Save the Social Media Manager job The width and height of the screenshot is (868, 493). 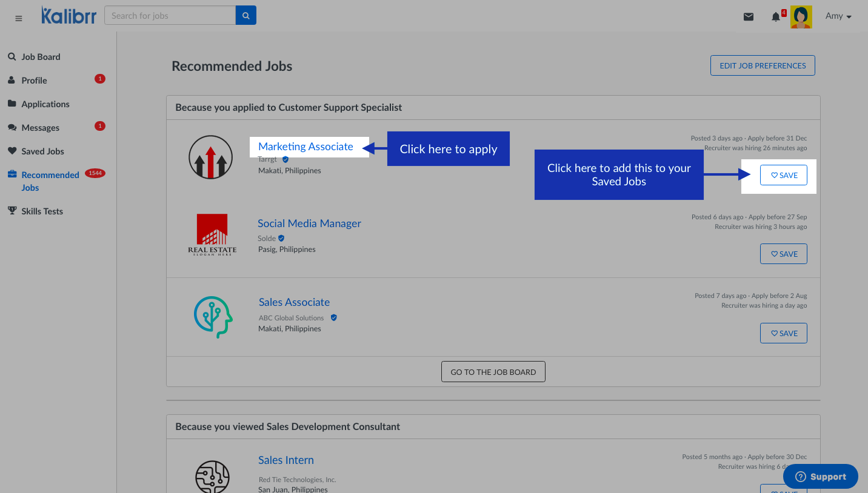pos(783,254)
